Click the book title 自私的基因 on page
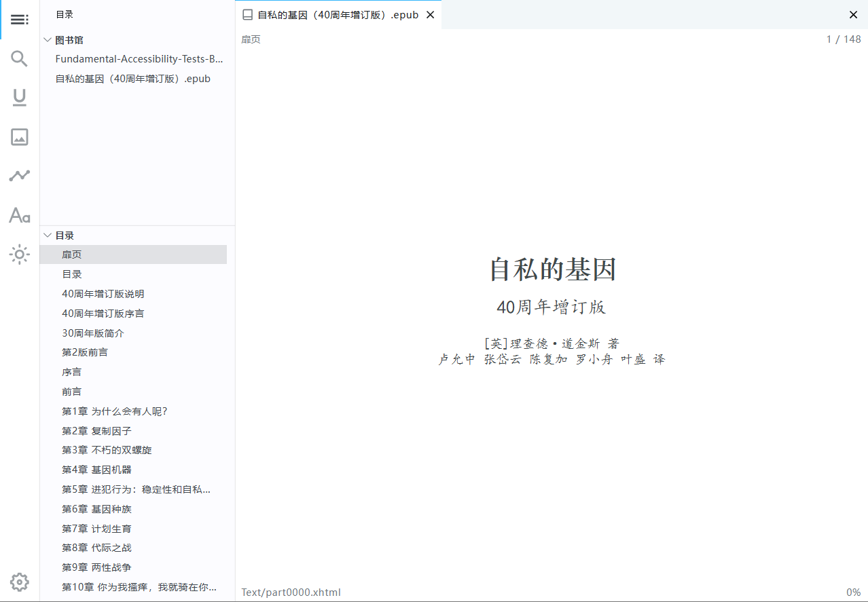This screenshot has width=868, height=602. pos(552,269)
